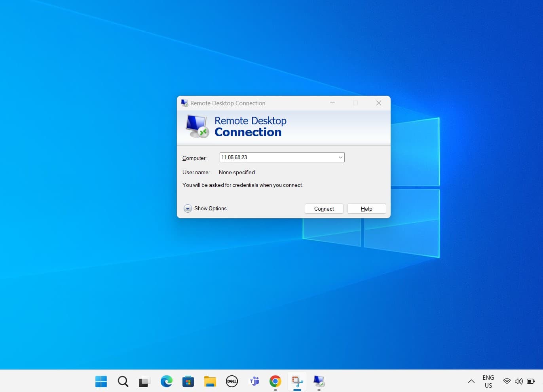Click the Remote Desktop title bar icon
Image resolution: width=543 pixels, height=392 pixels.
click(x=184, y=103)
